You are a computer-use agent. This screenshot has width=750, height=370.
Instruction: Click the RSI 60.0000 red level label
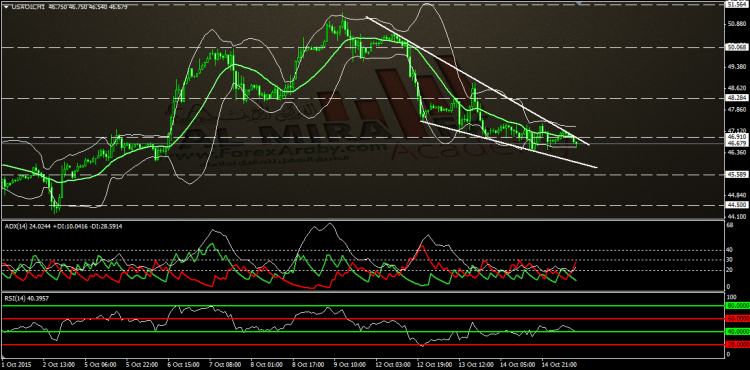pos(737,318)
